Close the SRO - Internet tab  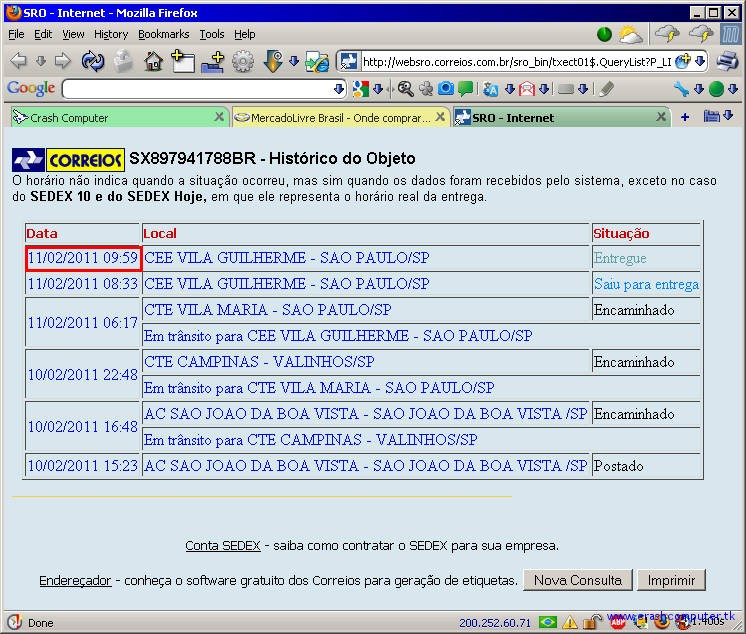tap(661, 117)
